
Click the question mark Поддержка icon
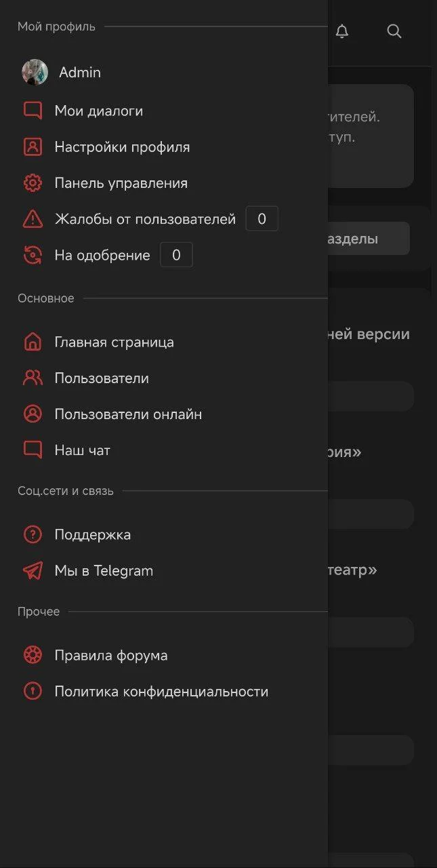tap(33, 534)
